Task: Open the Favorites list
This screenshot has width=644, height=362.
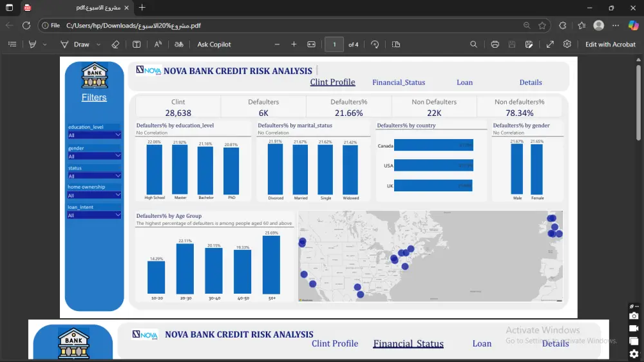Action: 582,26
